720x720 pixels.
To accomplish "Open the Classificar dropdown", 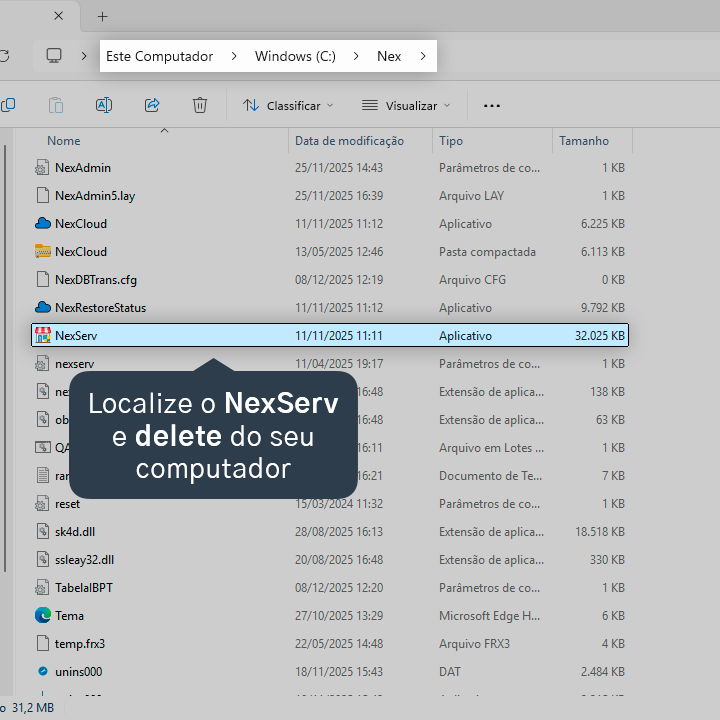I will [x=288, y=106].
